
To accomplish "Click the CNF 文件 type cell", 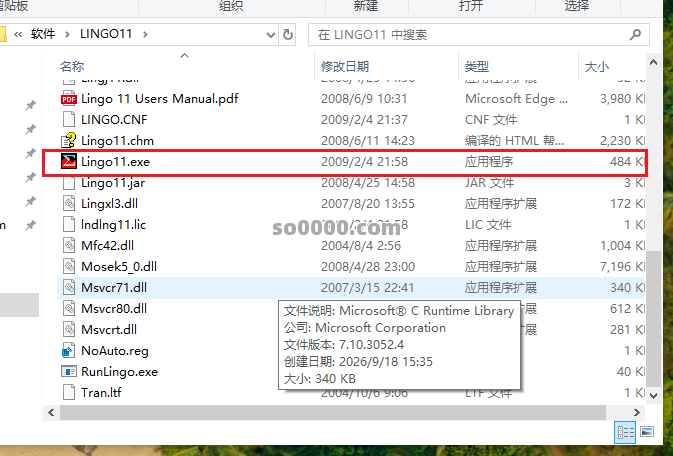I will pos(491,120).
